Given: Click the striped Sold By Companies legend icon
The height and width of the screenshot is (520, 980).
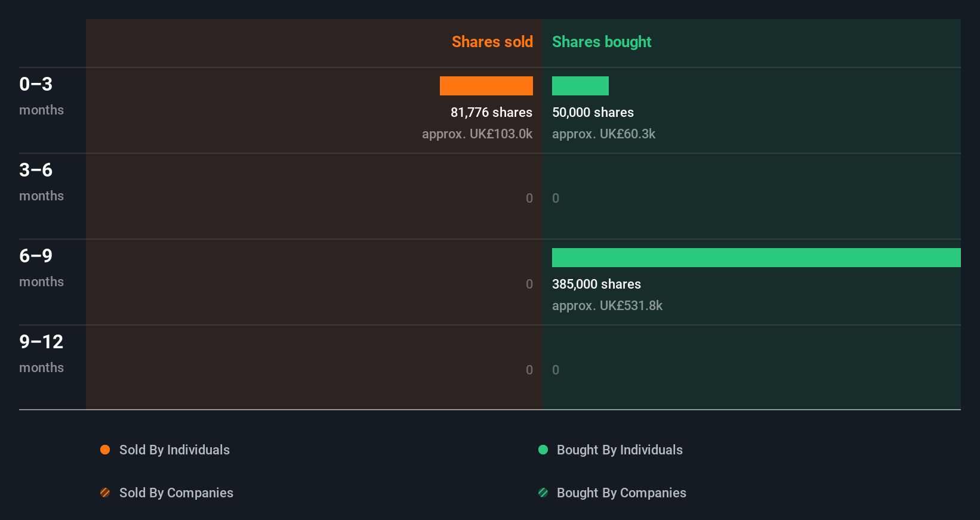Looking at the screenshot, I should tap(105, 493).
